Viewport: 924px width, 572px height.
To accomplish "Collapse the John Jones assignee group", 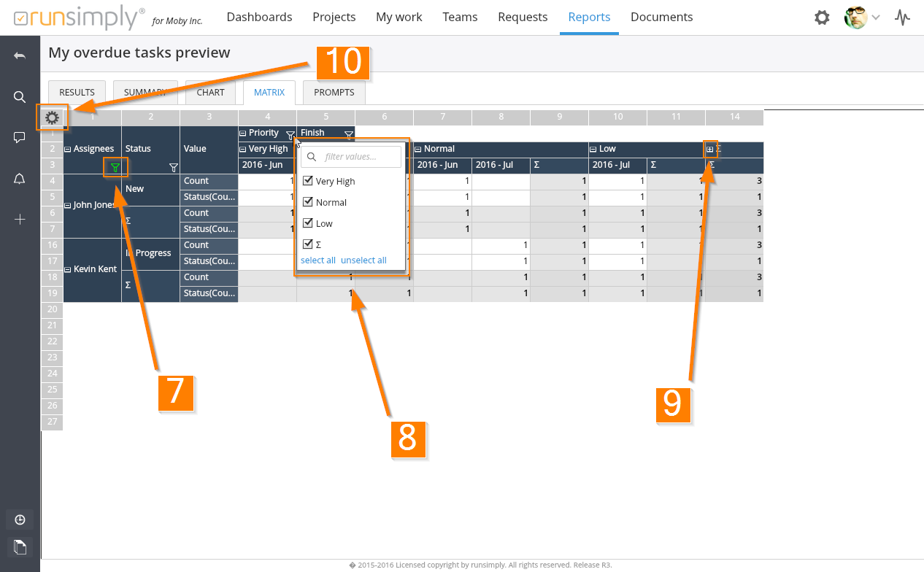I will click(69, 205).
